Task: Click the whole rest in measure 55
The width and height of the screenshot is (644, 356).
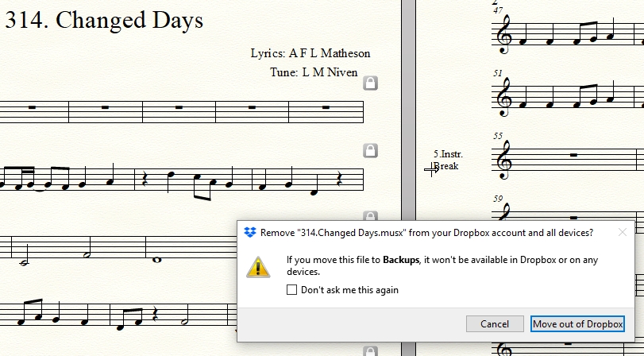Action: point(573,153)
